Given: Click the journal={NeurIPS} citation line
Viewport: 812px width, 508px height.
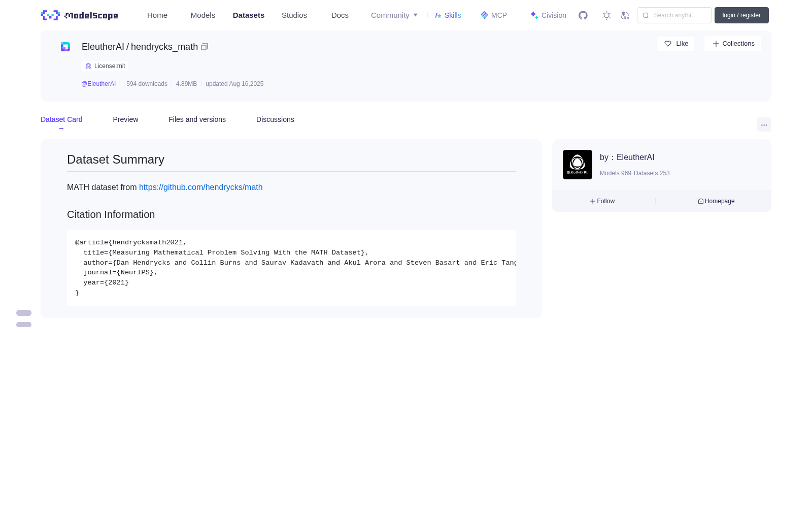Looking at the screenshot, I should 121,273.
